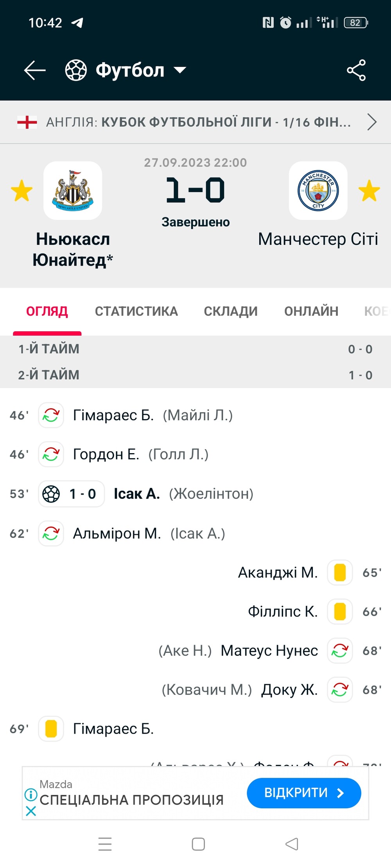391x868 pixels.
Task: Open player Ісак А. goal entry
Action: (136, 494)
